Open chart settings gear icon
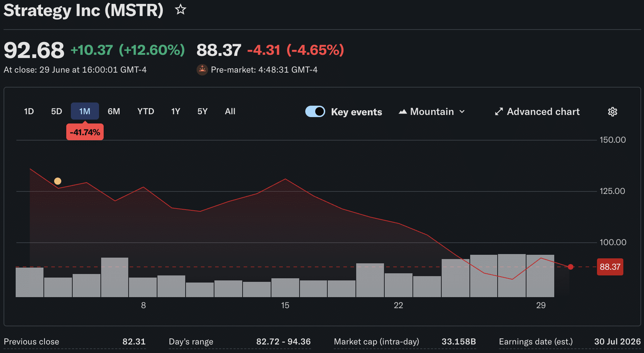This screenshot has width=644, height=353. (x=612, y=112)
